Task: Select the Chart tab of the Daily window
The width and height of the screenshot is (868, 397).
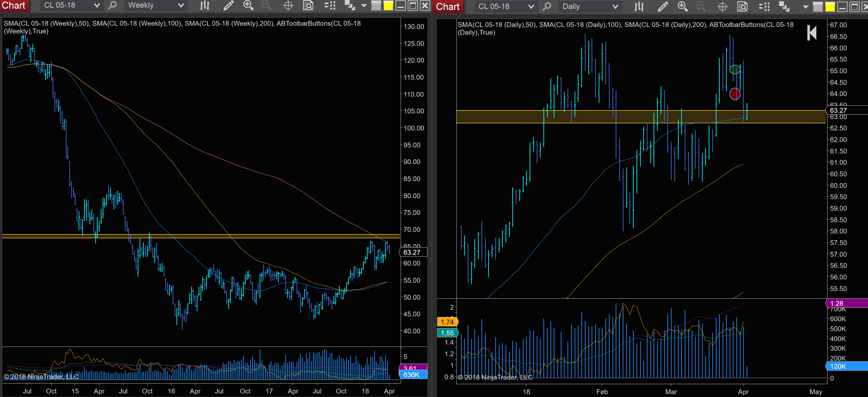Action: 448,7
